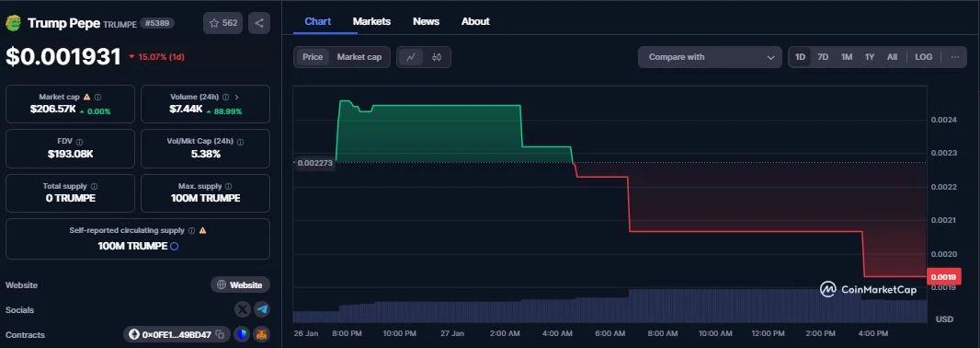Click the USD currency label on chart
Image resolution: width=980 pixels, height=348 pixels.
944,319
